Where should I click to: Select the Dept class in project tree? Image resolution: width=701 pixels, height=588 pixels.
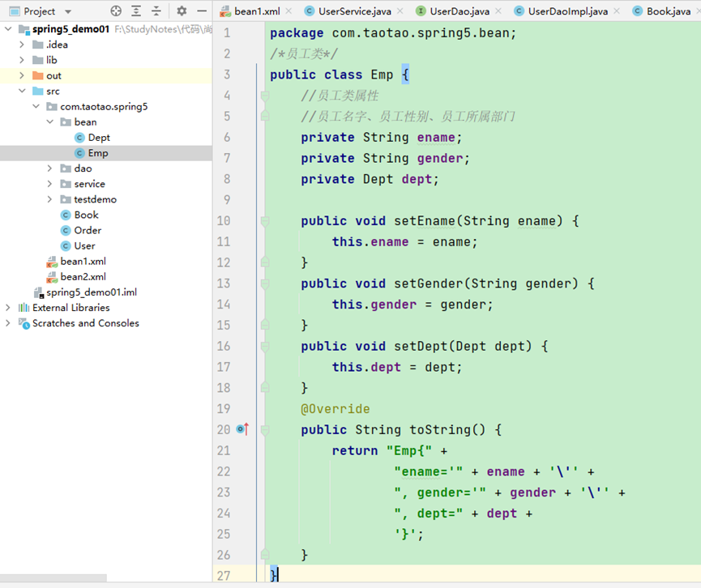tap(99, 138)
